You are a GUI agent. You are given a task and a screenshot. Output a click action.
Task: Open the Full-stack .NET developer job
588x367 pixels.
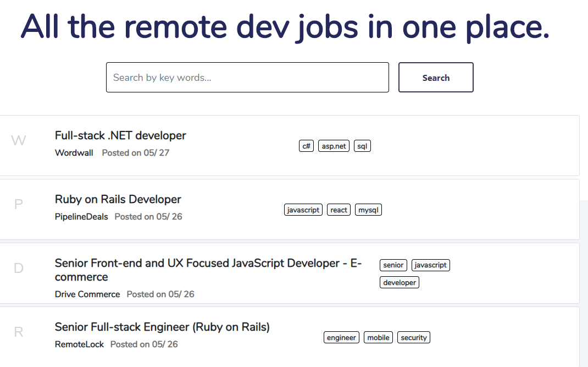click(x=120, y=135)
